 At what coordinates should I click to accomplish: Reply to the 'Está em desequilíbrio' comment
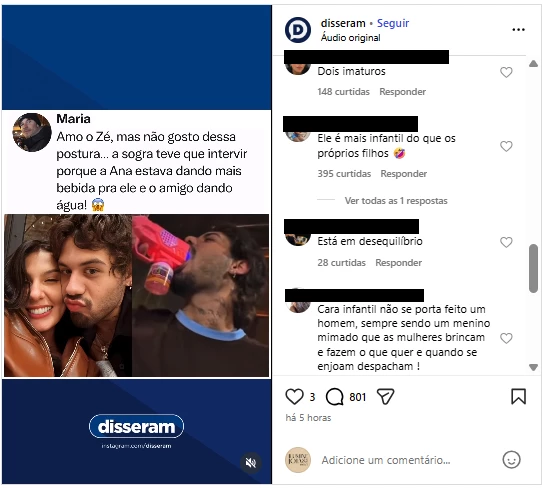(x=399, y=263)
